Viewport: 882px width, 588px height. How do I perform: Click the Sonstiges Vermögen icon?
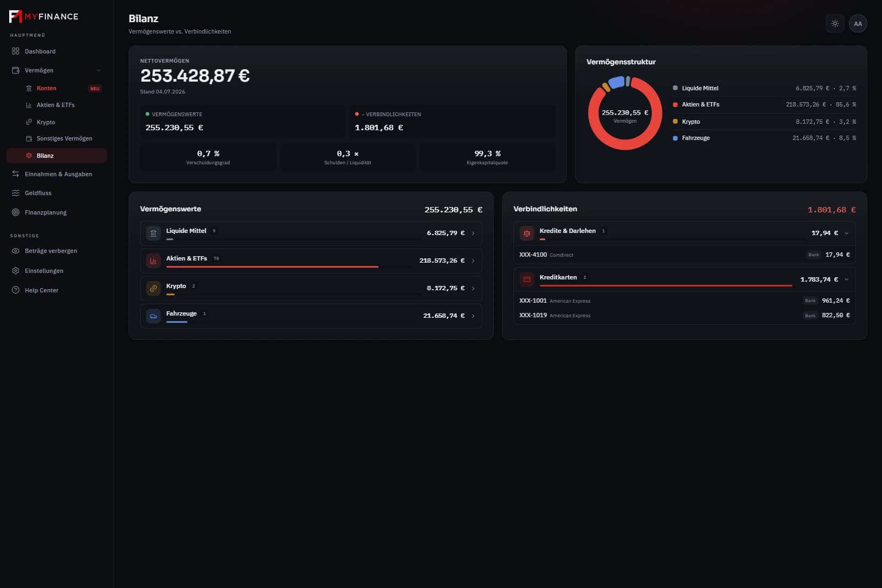(29, 138)
